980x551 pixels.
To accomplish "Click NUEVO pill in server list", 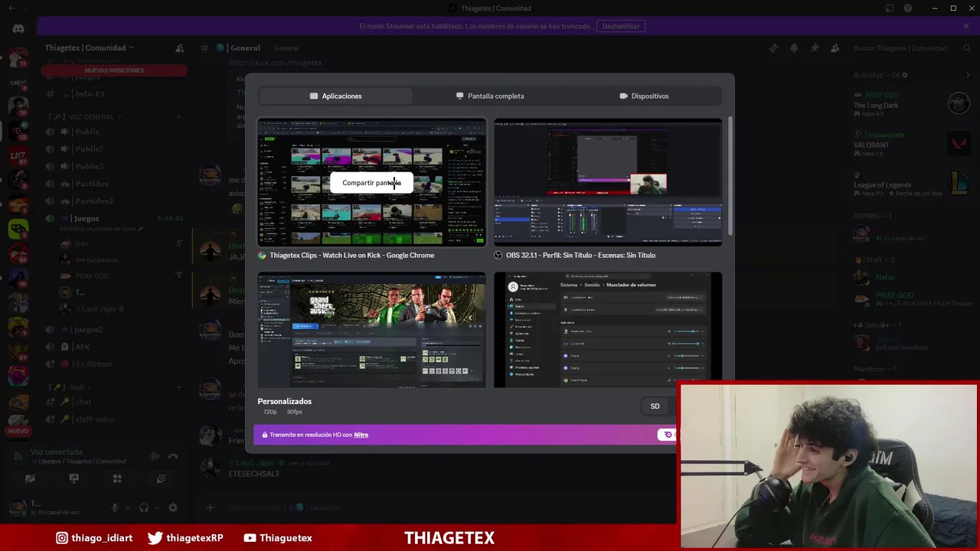I will coord(18,431).
